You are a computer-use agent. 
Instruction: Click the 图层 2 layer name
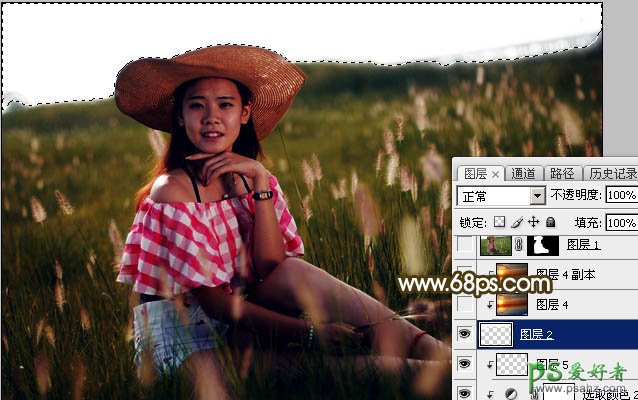[537, 334]
